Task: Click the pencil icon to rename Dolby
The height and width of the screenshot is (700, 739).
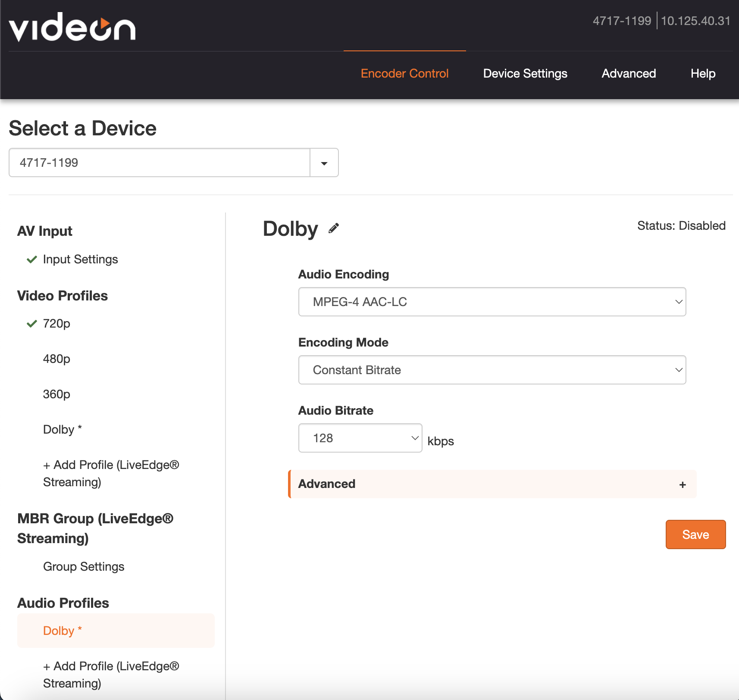Action: pos(334,228)
